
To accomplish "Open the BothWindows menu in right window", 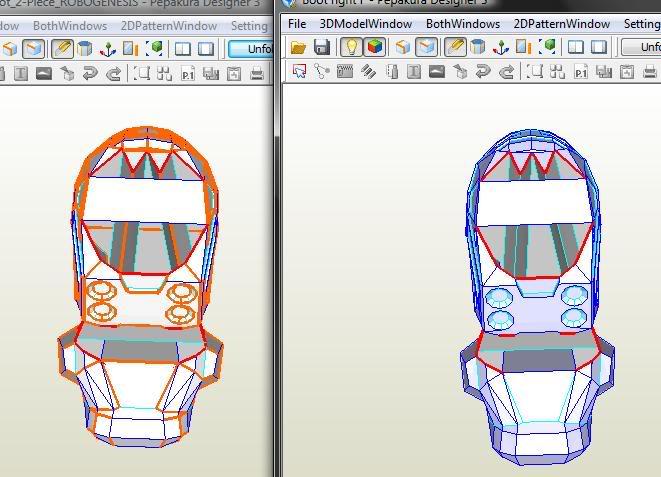I will [463, 24].
